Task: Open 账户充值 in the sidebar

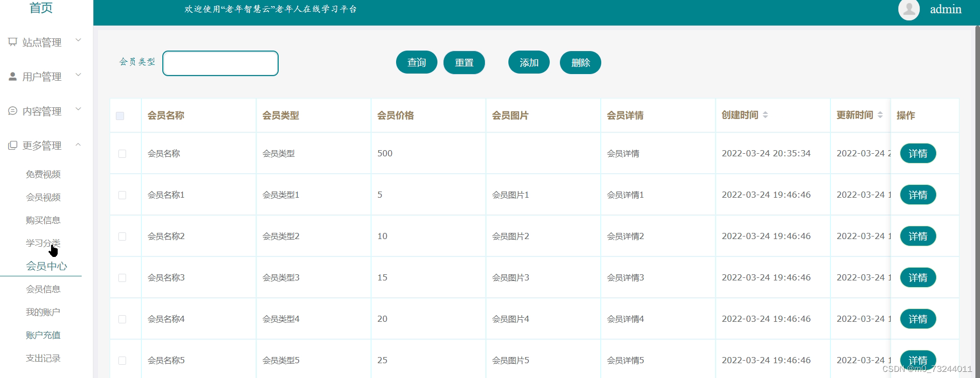Action: [43, 335]
